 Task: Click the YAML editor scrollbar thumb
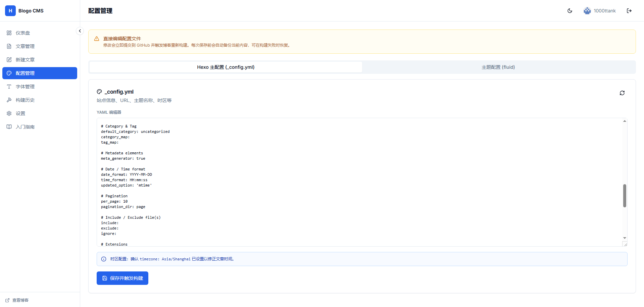point(624,196)
